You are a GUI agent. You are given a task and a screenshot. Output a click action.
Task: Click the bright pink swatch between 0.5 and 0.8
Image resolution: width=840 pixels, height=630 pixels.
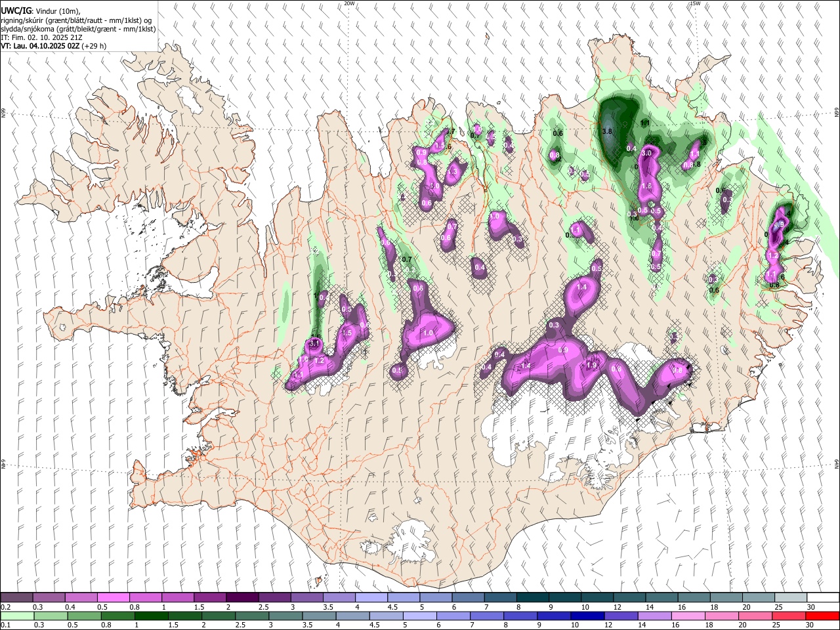tap(114, 598)
